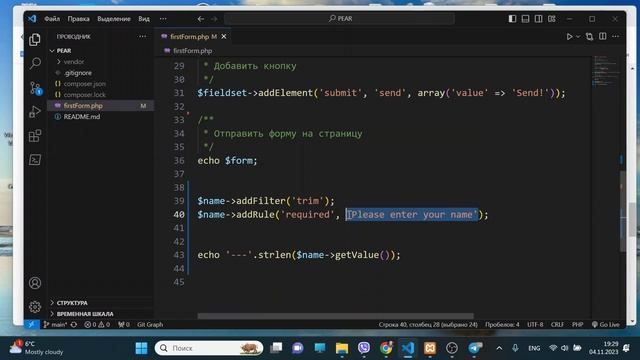Screen dimensions: 640x360
Task: Click firstForm.php in the breadcrumb
Action: (192, 51)
